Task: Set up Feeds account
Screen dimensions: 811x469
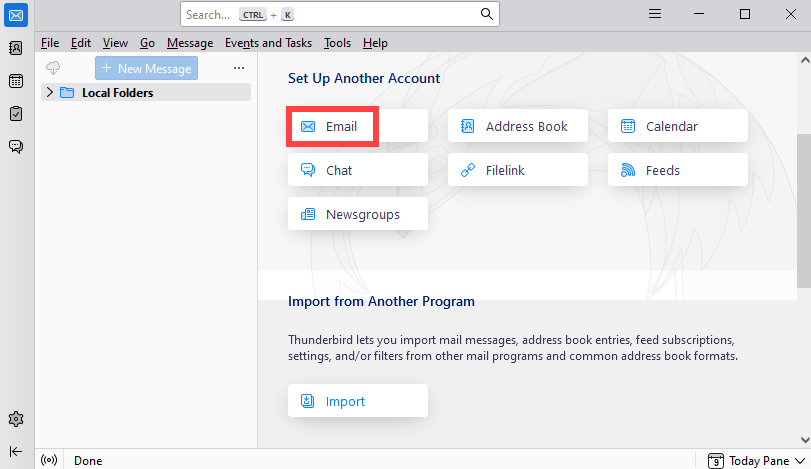Action: click(x=678, y=170)
